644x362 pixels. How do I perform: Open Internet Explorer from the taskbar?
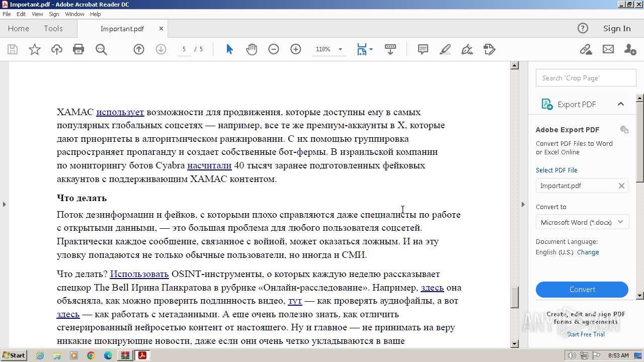pos(40,355)
